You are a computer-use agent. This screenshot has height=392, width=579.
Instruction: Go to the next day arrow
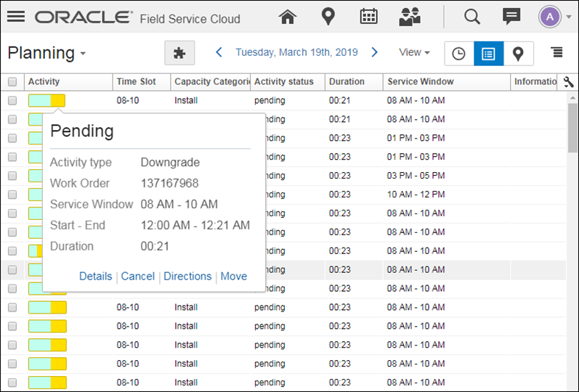tap(375, 52)
